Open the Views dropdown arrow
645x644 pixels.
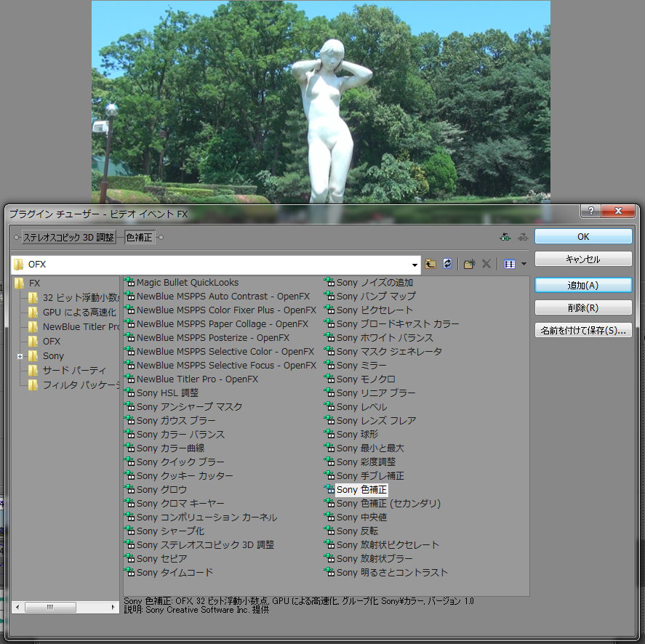(x=524, y=264)
